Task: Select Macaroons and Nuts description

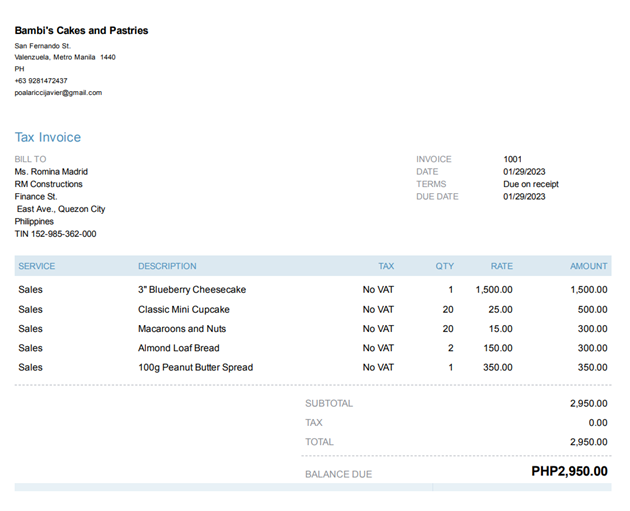Action: pyautogui.click(x=182, y=329)
